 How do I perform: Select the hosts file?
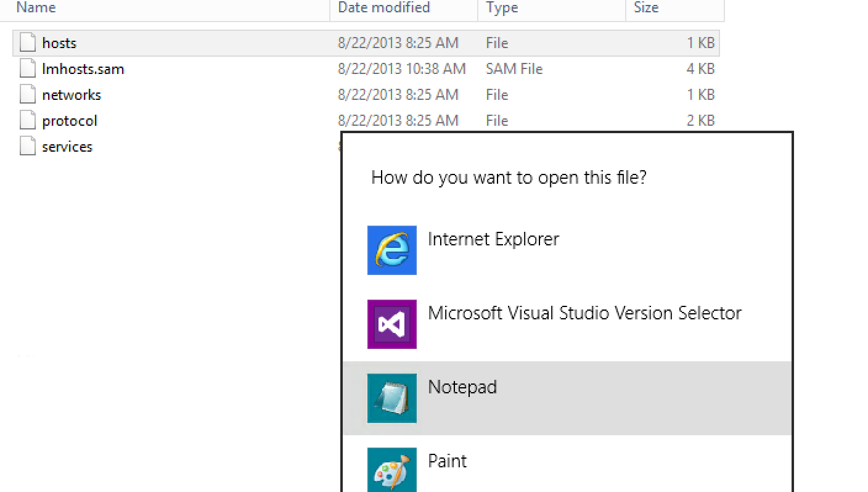coord(59,43)
